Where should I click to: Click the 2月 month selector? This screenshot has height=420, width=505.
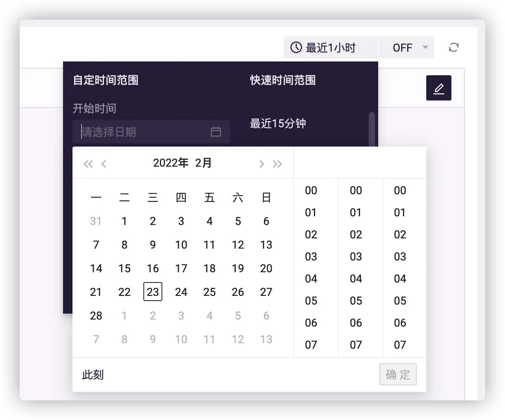click(x=203, y=163)
